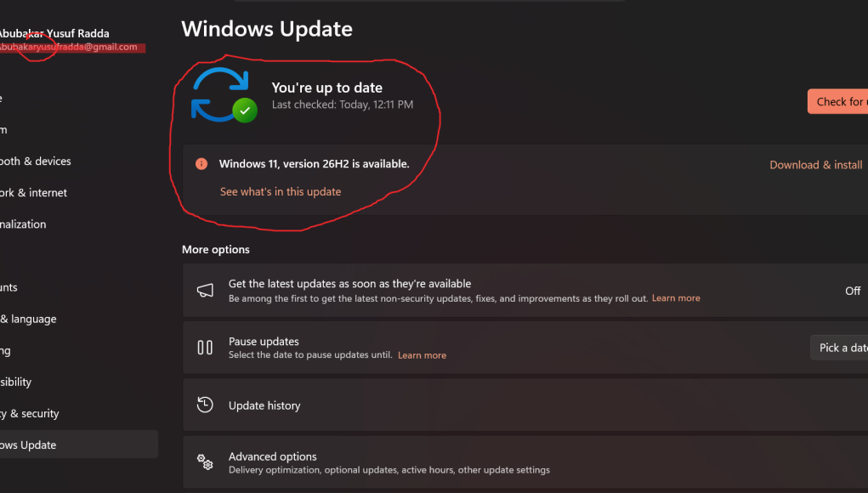The height and width of the screenshot is (493, 868).
Task: Select System in sidebar
Action: coord(4,129)
